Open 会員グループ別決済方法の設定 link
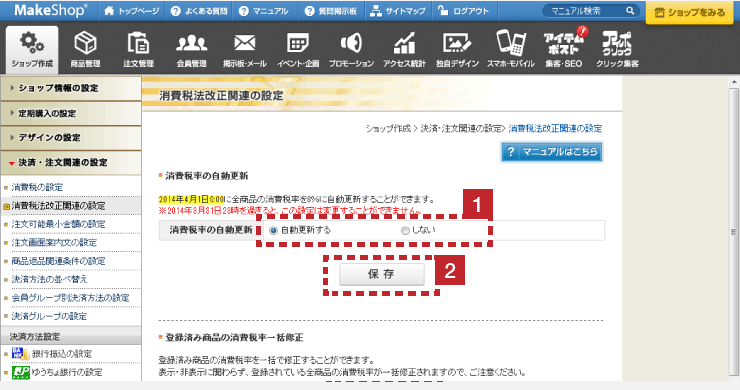The height and width of the screenshot is (390, 740). (x=70, y=297)
